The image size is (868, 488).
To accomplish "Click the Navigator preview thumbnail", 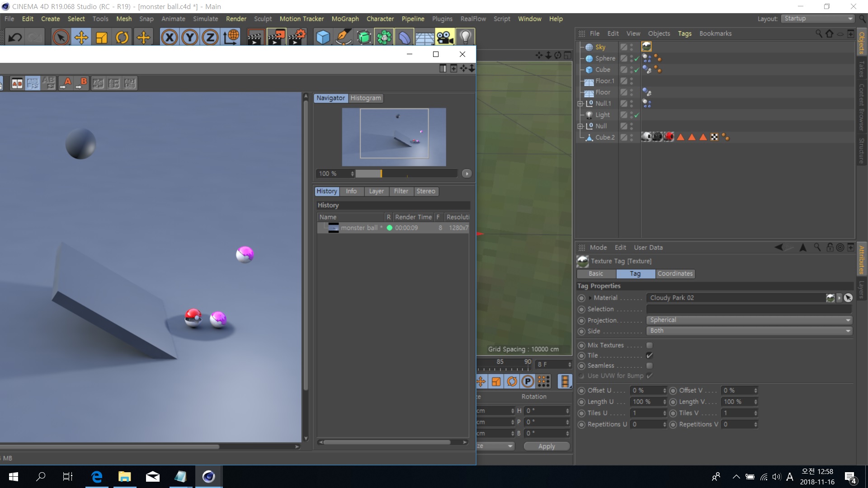I will point(394,137).
